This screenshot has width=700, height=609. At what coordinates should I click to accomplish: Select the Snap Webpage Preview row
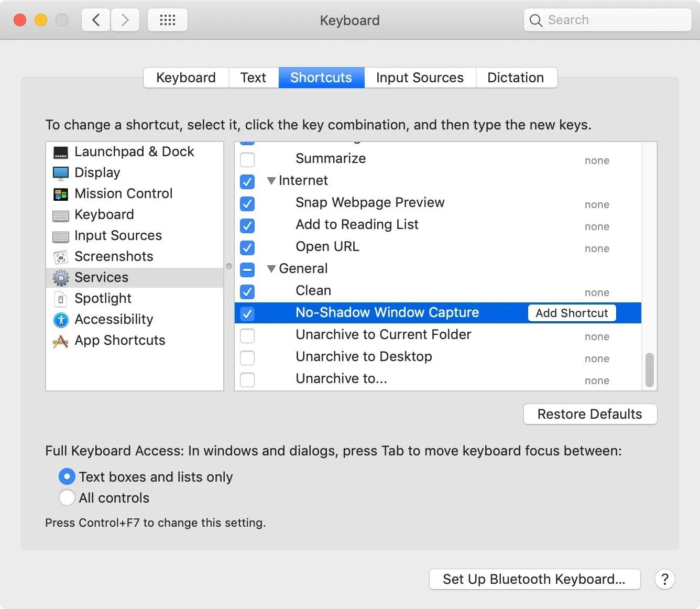(438, 203)
